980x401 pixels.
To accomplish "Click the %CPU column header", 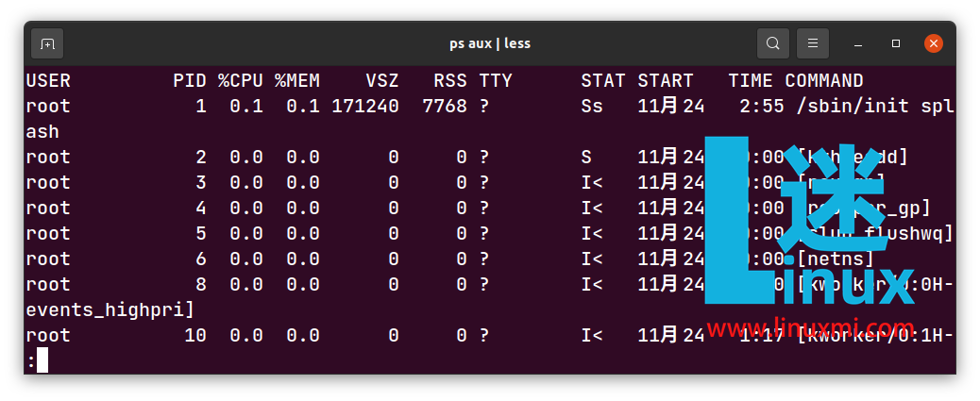I will point(241,80).
